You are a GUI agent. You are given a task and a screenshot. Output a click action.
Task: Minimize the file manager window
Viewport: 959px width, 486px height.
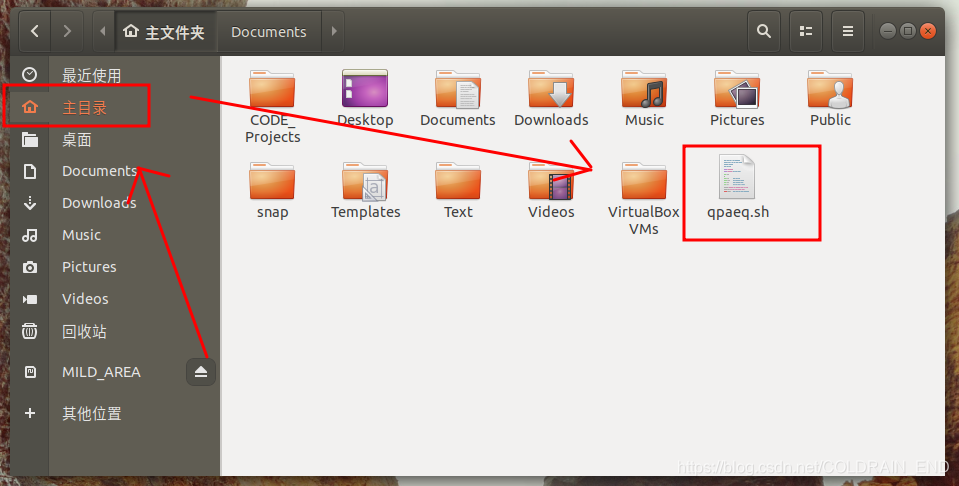888,31
